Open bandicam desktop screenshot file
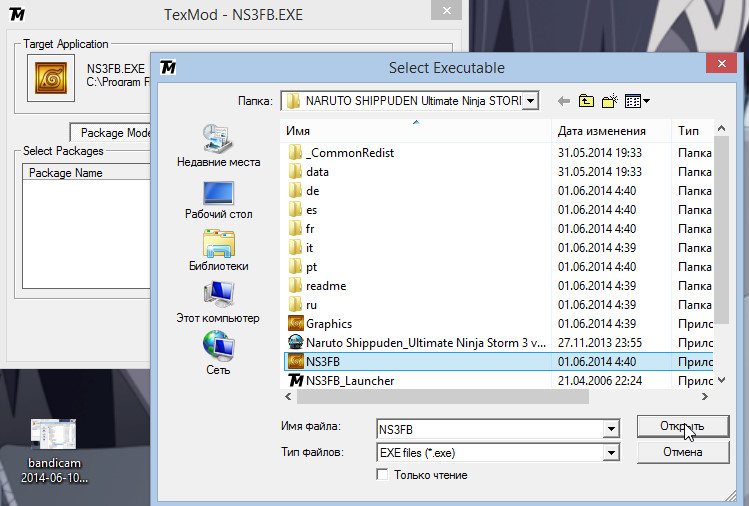 tap(54, 451)
